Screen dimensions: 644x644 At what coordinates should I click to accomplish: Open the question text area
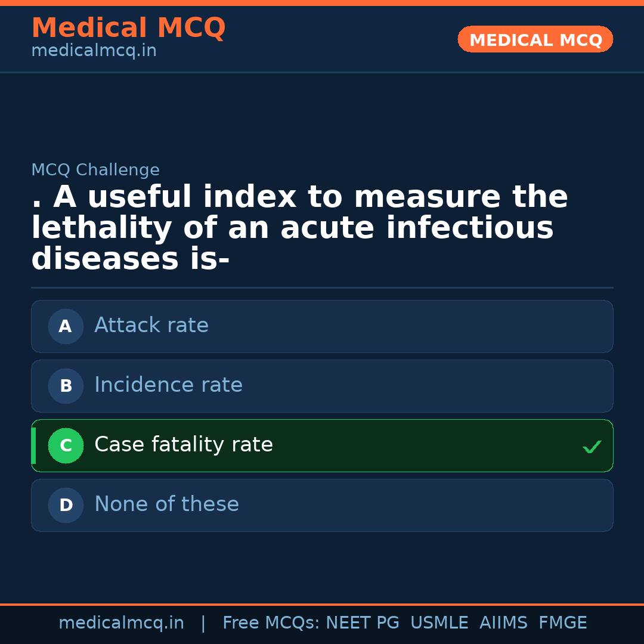pos(298,227)
